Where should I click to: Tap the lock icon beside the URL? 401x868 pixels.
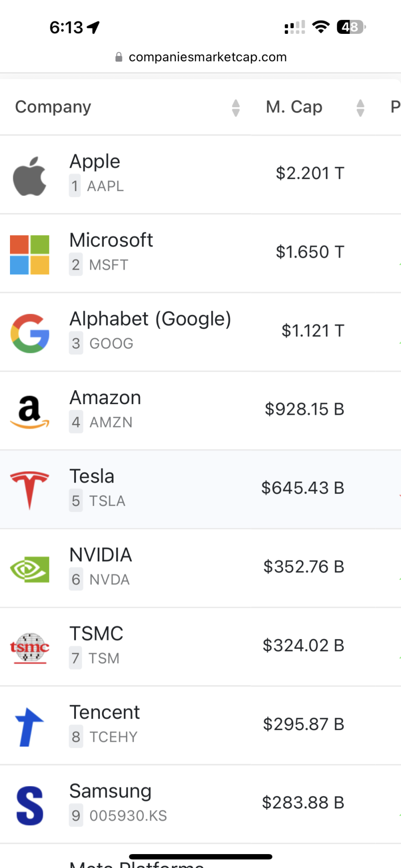pos(118,57)
